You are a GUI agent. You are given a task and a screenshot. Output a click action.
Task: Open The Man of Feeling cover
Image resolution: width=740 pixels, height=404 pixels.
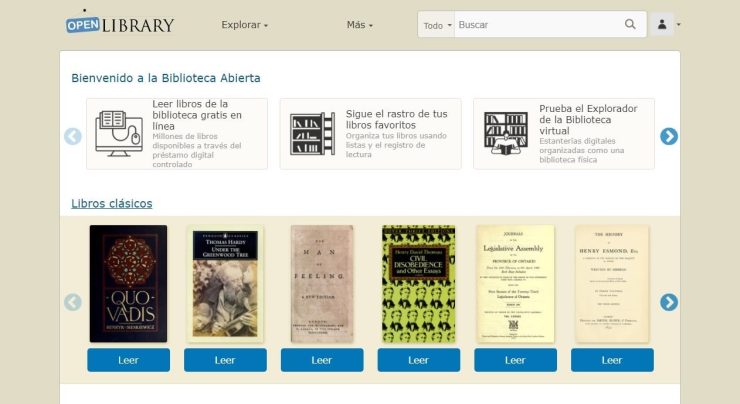322,284
